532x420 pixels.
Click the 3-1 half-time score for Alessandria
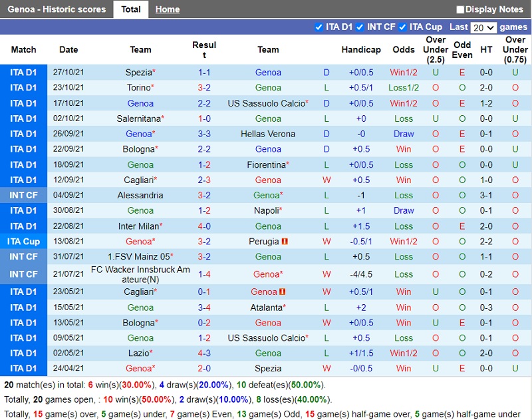coord(486,195)
